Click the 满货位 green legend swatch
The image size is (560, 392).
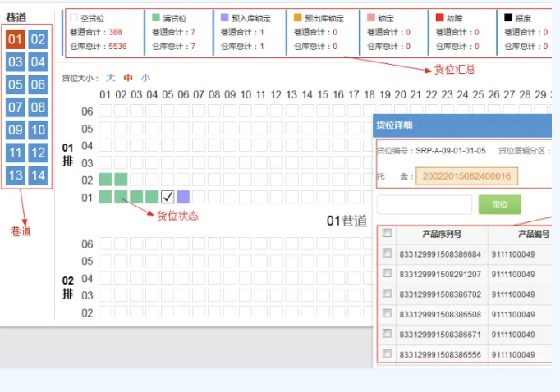pos(156,17)
